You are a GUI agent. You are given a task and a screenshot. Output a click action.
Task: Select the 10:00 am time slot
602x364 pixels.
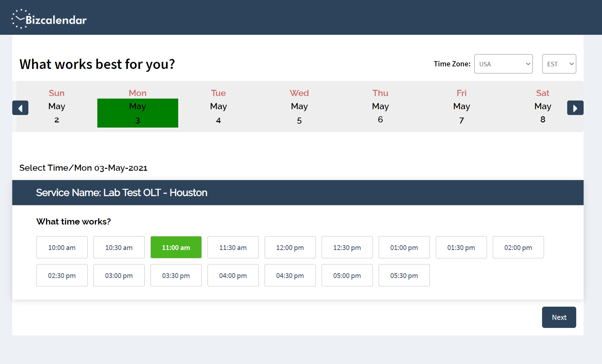(62, 247)
